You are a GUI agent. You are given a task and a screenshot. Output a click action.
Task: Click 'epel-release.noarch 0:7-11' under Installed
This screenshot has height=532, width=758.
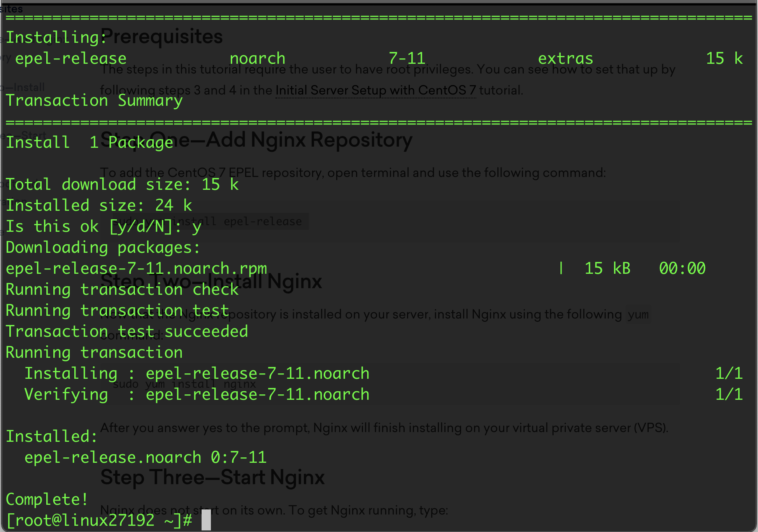pos(146,458)
